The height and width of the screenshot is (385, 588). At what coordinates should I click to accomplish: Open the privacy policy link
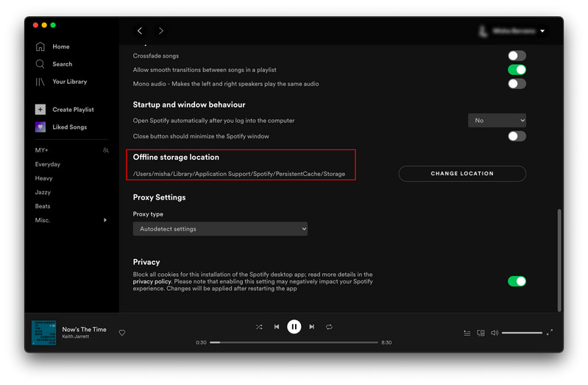pos(152,281)
